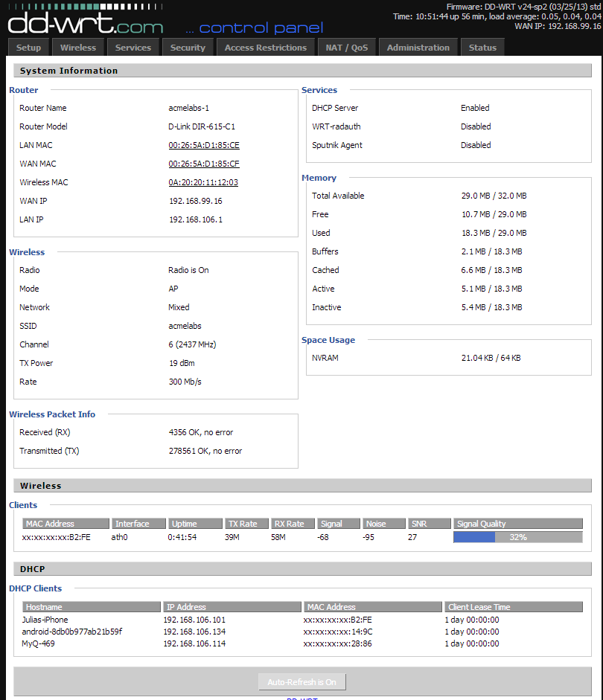Switch to the Wireless tab

point(78,48)
